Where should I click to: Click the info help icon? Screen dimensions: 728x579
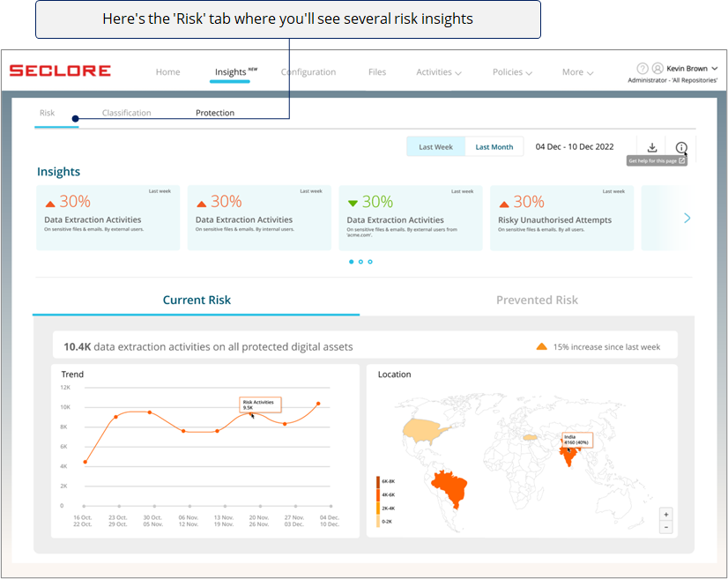(x=681, y=147)
